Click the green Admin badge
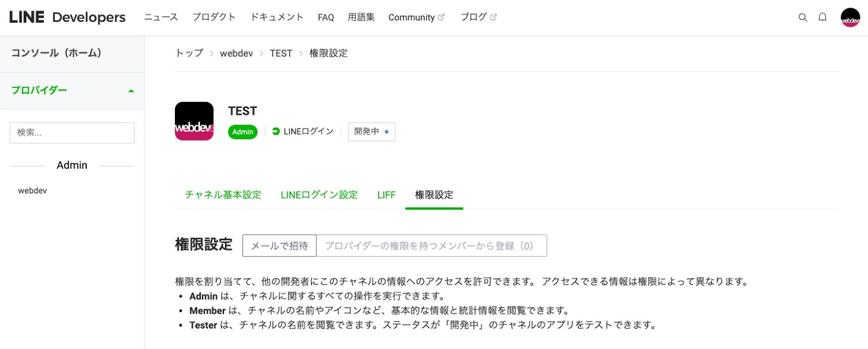The width and height of the screenshot is (868, 349). pos(243,132)
